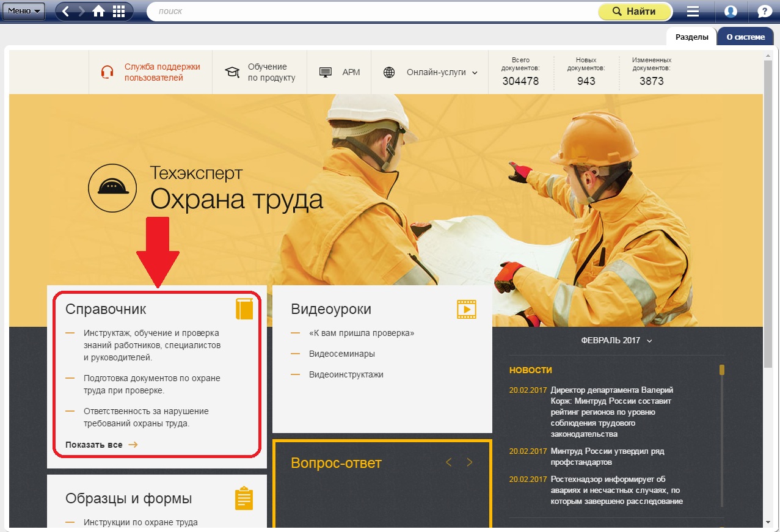
Task: Switch to the О системе tab
Action: tap(745, 37)
